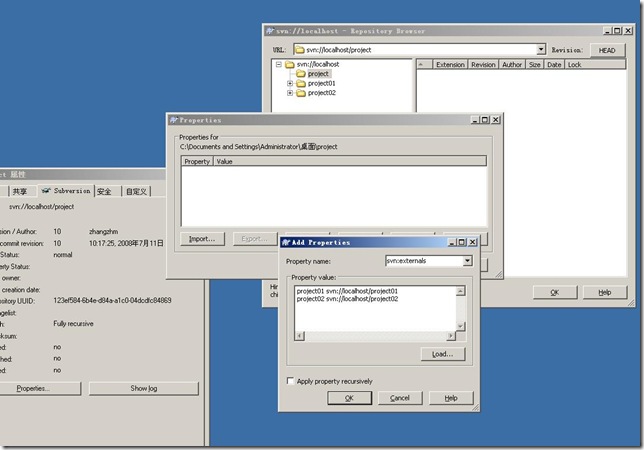Viewport: 644px width, 450px height.
Task: Expand the project01 tree node
Action: pyautogui.click(x=289, y=84)
